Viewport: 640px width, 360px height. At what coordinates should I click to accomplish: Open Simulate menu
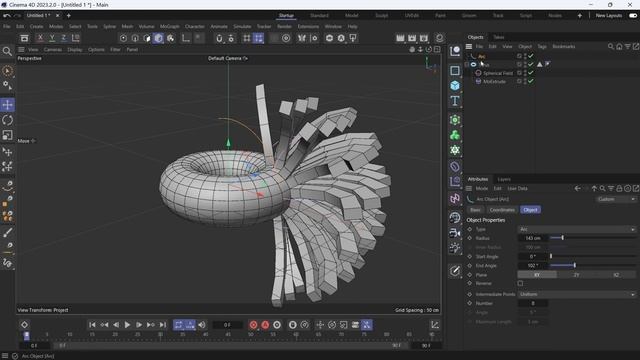242,27
